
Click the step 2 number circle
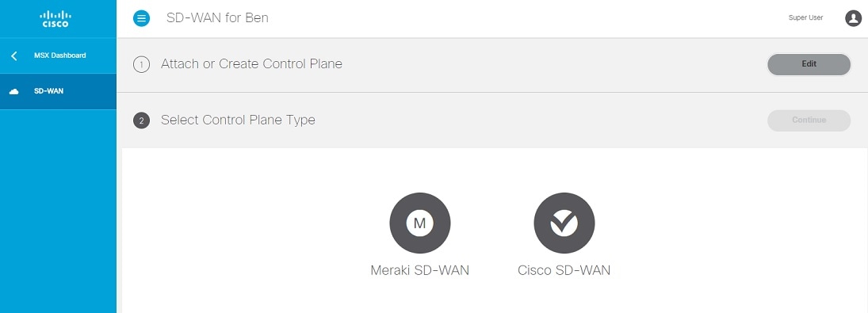[x=141, y=120]
